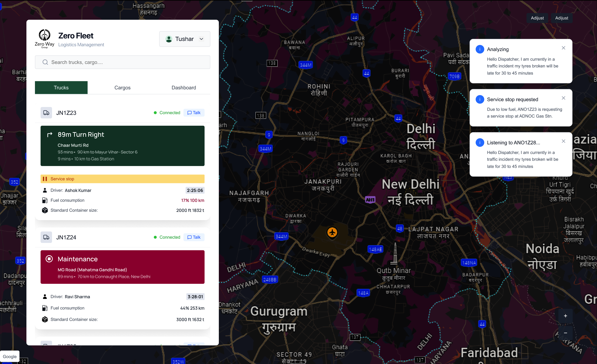Click the 44% 253 km fuel value
Viewport: 597px width, 364px height.
click(192, 308)
